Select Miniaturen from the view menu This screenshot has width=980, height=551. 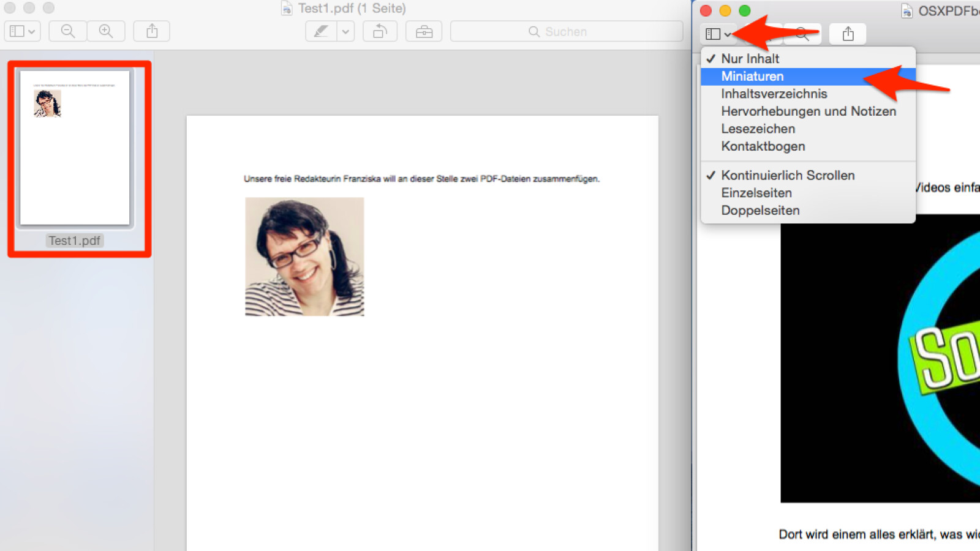coord(808,77)
